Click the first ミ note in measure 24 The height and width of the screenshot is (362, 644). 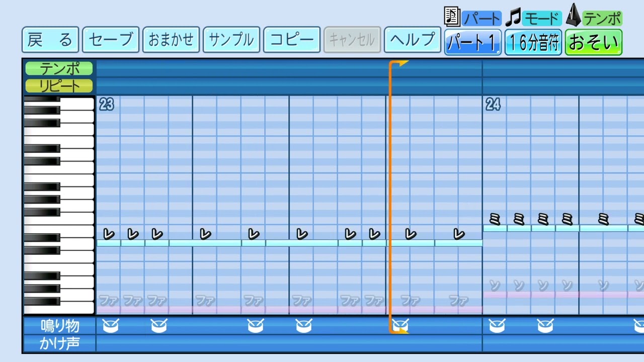coord(495,220)
